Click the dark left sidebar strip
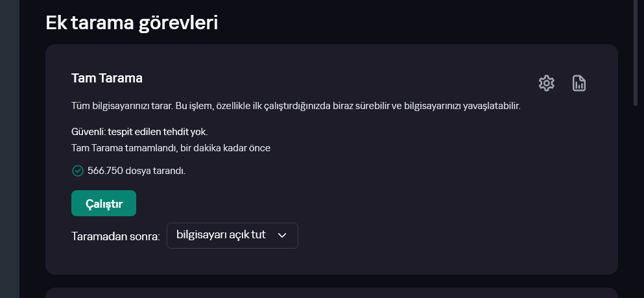644x298 pixels. pos(9,149)
